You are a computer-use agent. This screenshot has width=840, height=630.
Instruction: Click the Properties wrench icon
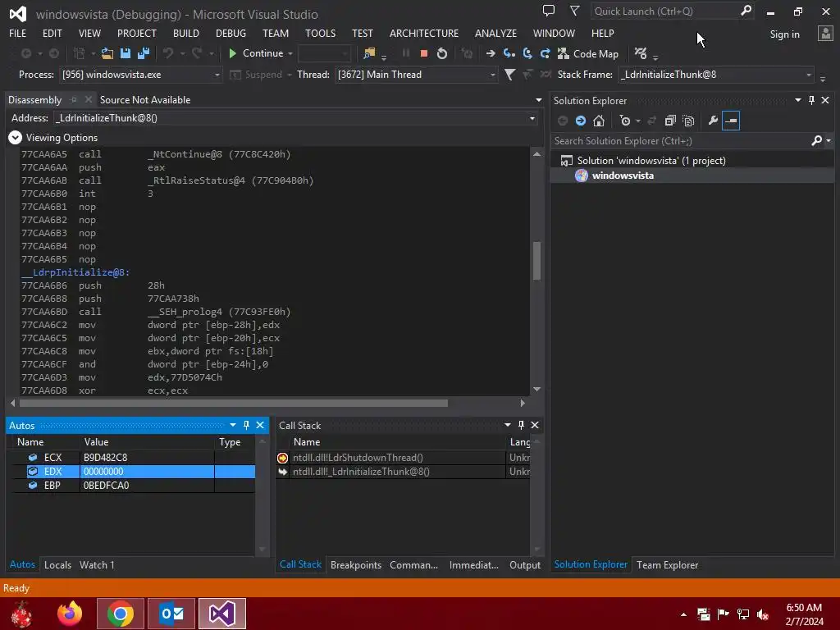click(713, 121)
